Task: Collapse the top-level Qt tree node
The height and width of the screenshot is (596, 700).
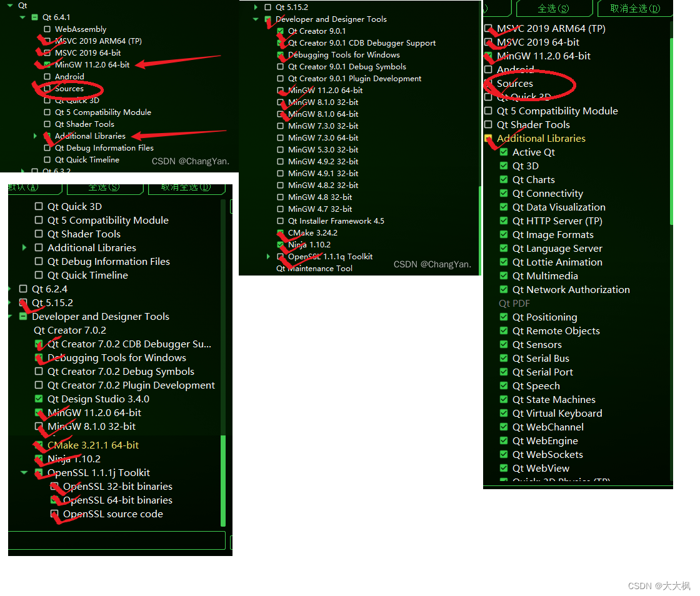Action: click(10, 6)
